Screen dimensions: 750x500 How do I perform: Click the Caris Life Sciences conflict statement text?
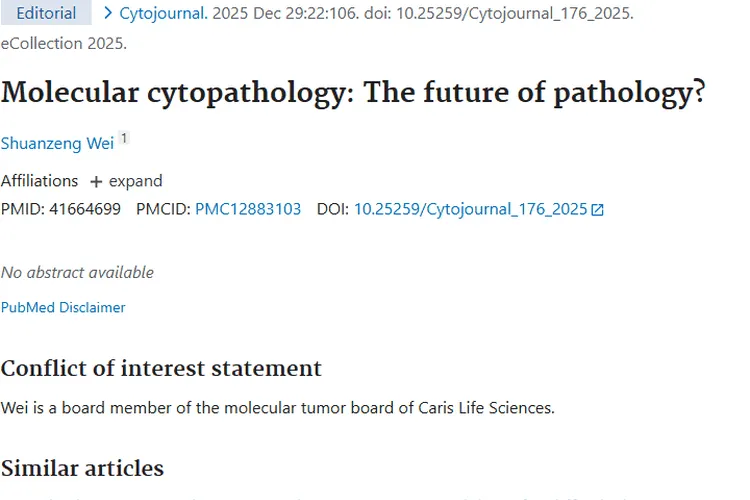click(277, 408)
